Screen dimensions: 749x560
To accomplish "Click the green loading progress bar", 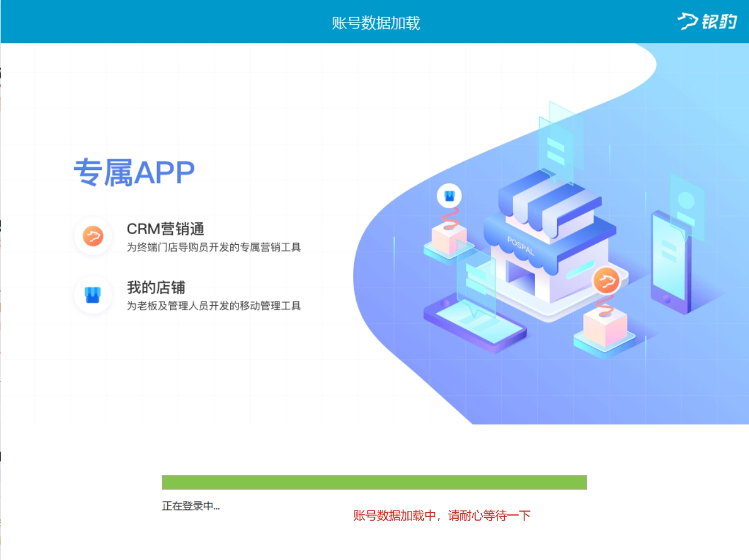I will (374, 482).
